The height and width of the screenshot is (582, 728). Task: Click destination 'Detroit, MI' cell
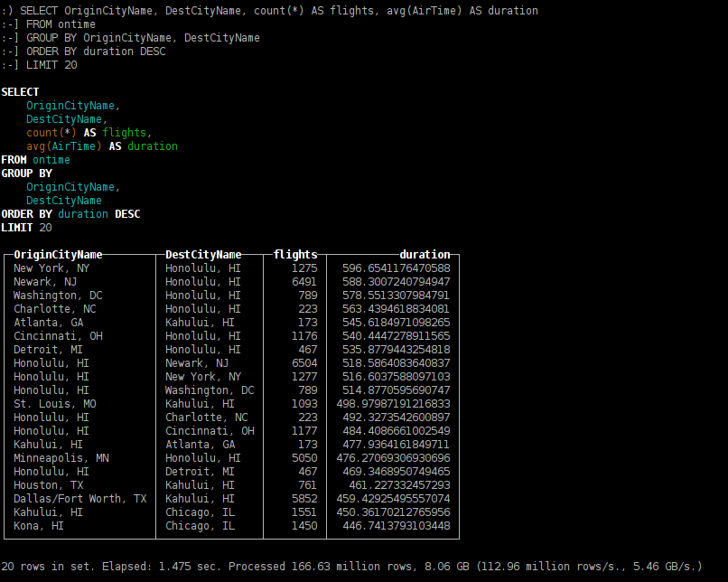[201, 472]
